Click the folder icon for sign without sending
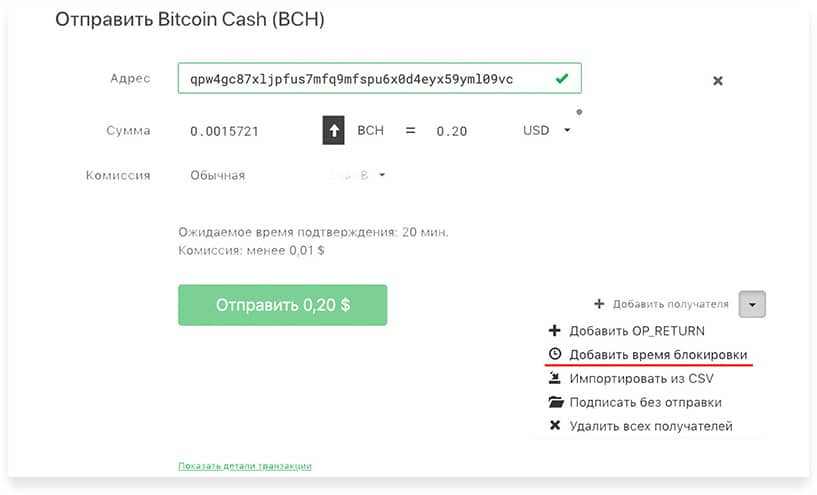 click(556, 402)
